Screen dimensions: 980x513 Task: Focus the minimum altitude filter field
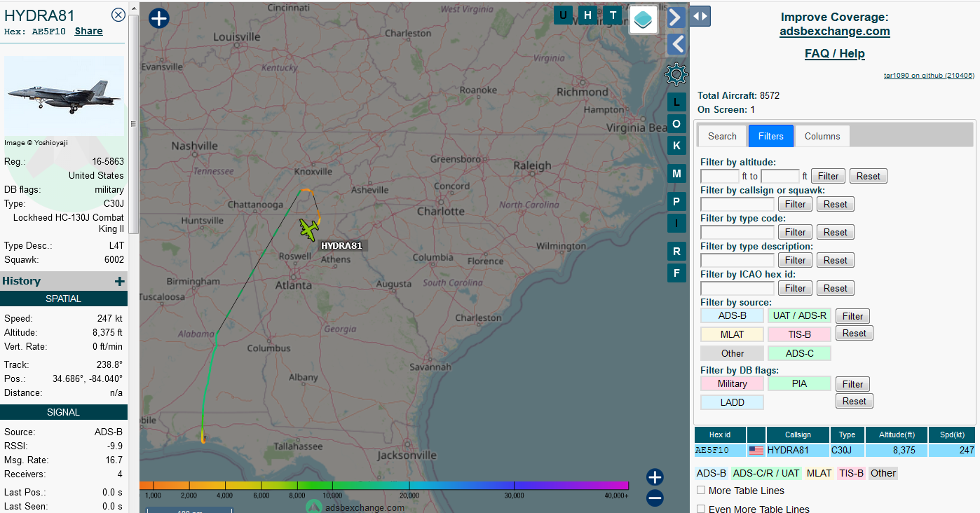[x=720, y=176]
